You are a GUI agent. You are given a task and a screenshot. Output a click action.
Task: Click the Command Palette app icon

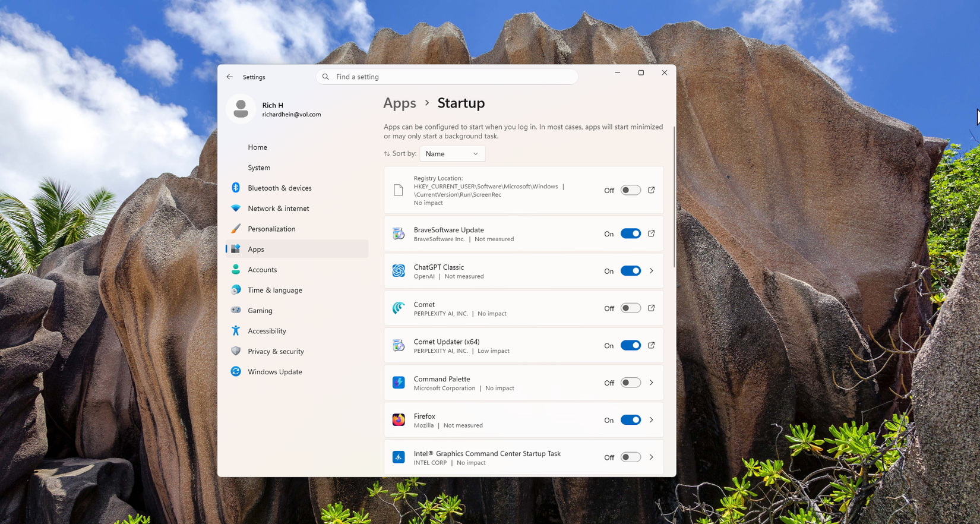[399, 383]
